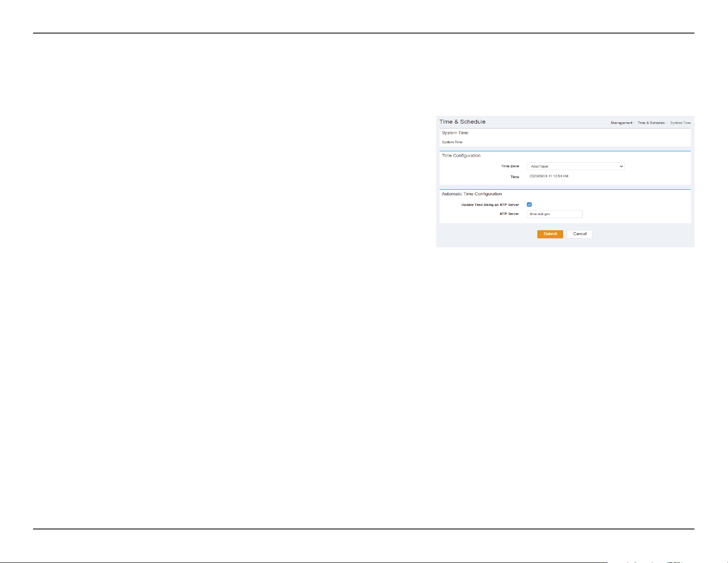Click the Time & Schedule page title

pos(463,122)
